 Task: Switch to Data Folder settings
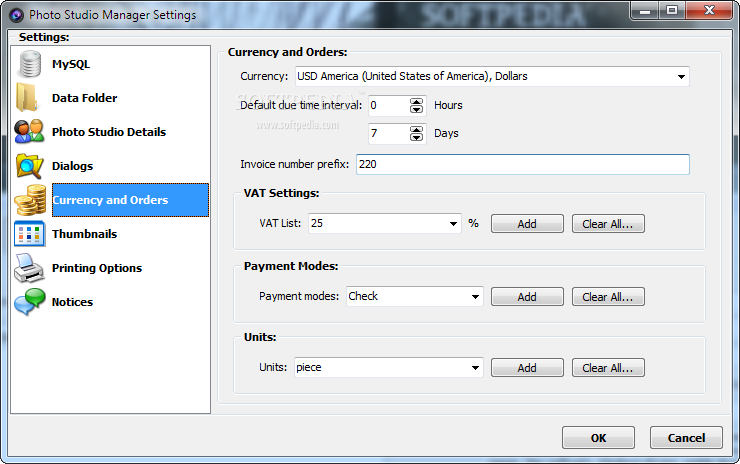point(84,98)
